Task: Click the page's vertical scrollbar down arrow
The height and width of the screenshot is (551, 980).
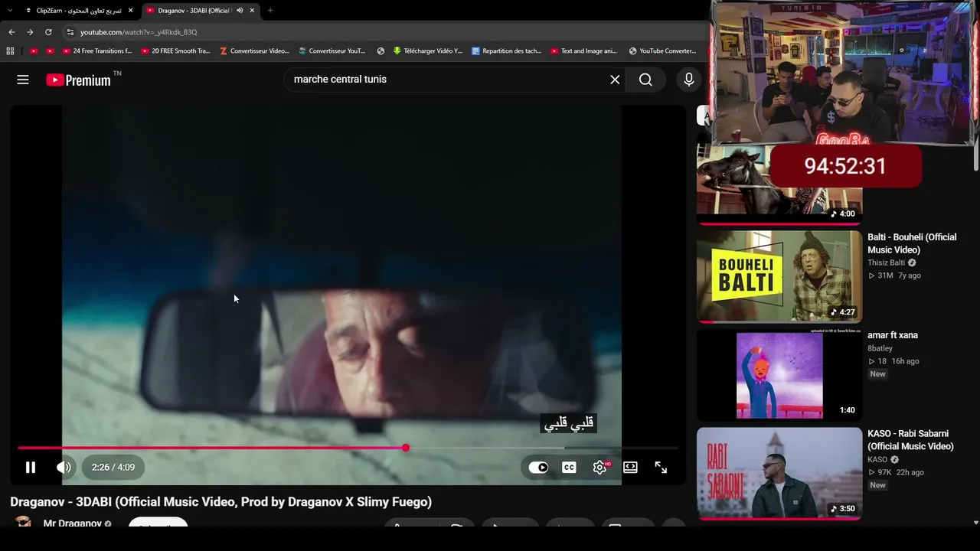Action: pyautogui.click(x=975, y=523)
